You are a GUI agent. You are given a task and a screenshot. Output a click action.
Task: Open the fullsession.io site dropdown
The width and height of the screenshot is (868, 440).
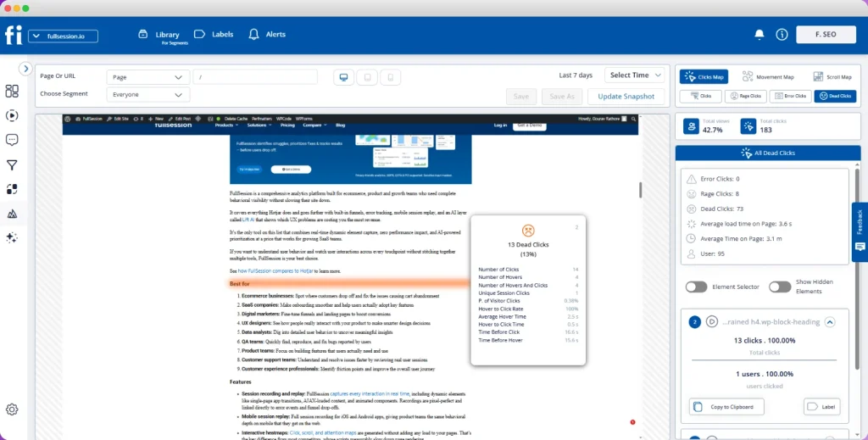pyautogui.click(x=63, y=36)
